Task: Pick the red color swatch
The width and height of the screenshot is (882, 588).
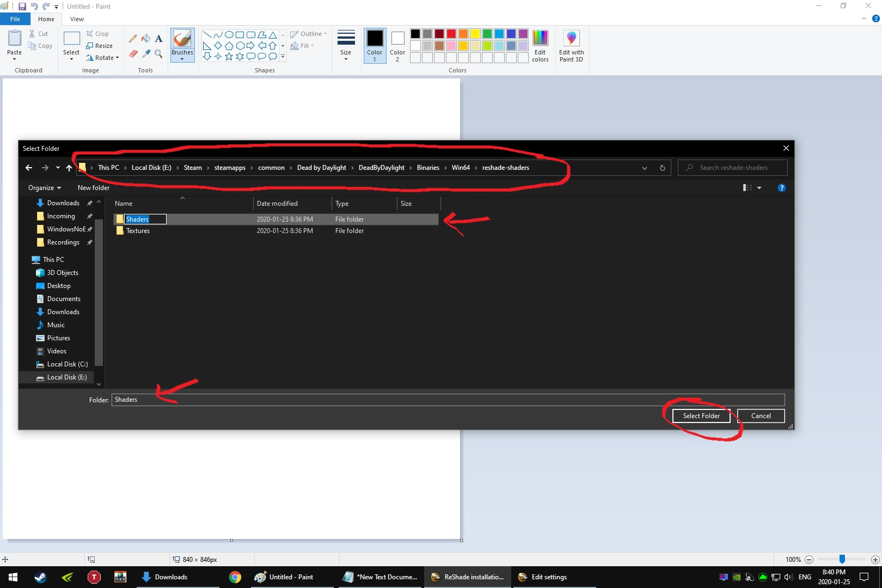Action: click(451, 34)
